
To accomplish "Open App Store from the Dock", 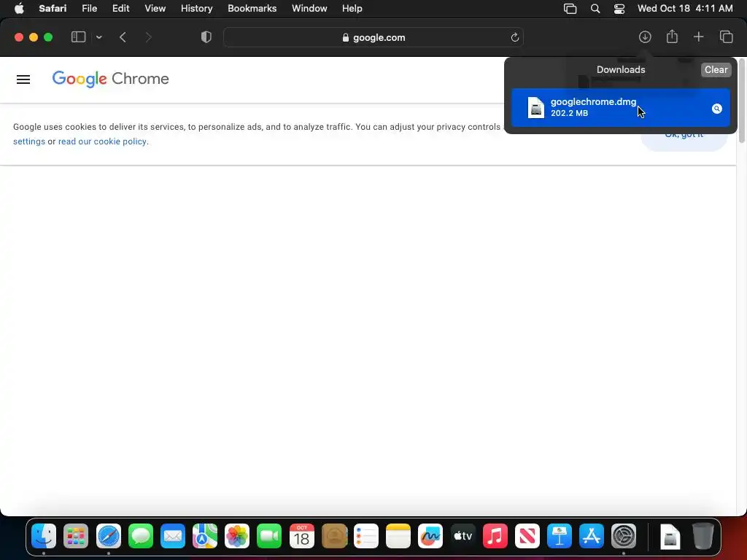I will 591,537.
